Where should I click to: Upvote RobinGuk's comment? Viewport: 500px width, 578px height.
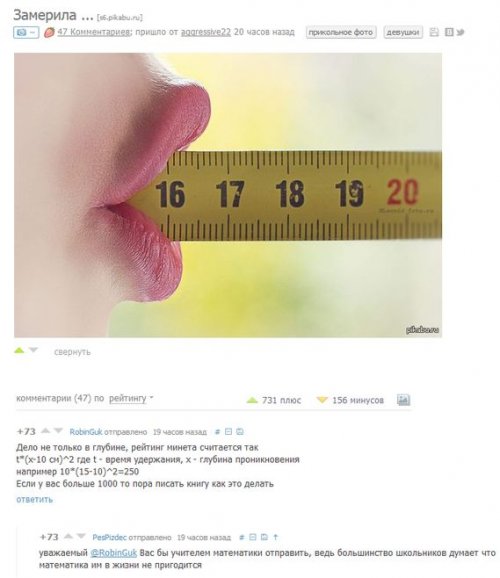(x=45, y=431)
